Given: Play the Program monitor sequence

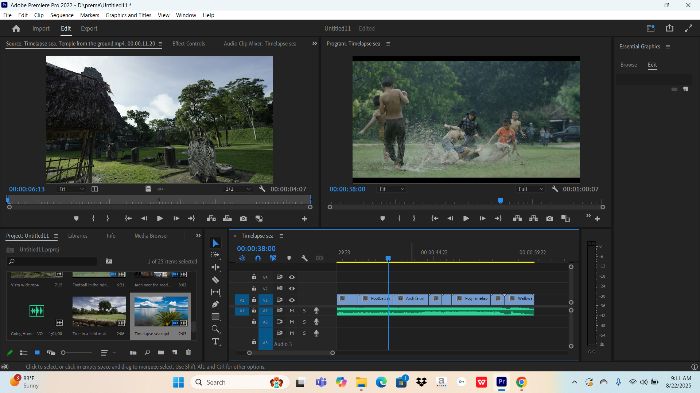Looking at the screenshot, I should (466, 218).
